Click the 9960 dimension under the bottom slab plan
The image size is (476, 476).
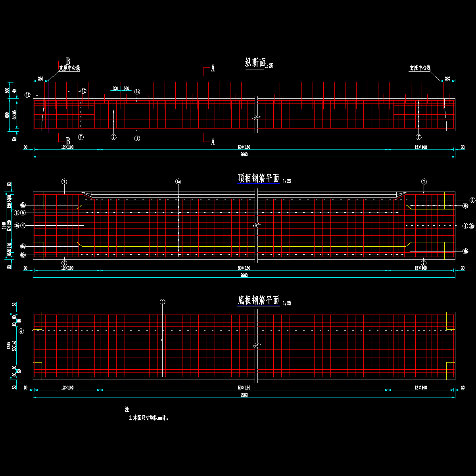coord(244,395)
